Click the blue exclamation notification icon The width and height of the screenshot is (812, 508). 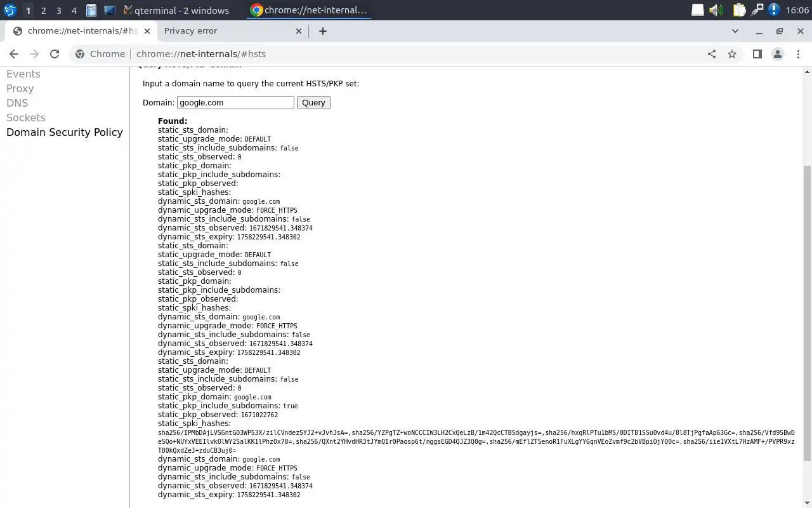pyautogui.click(x=774, y=10)
